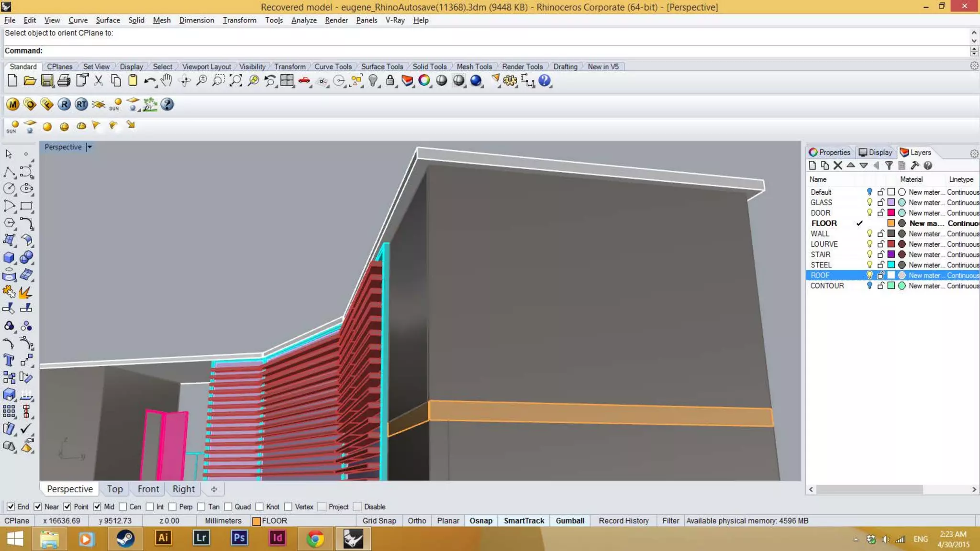Open Chrome from the Windows taskbar
The width and height of the screenshot is (980, 551).
click(315, 539)
